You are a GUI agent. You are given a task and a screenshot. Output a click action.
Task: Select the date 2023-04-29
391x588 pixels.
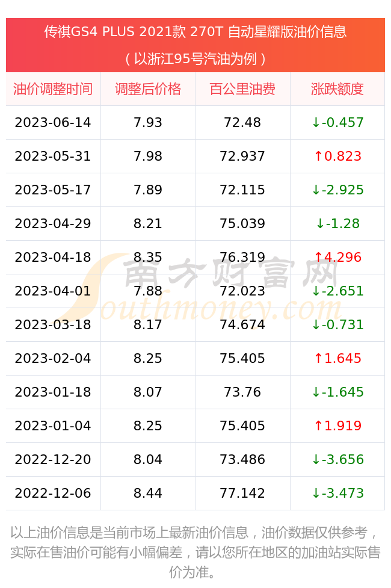click(53, 224)
